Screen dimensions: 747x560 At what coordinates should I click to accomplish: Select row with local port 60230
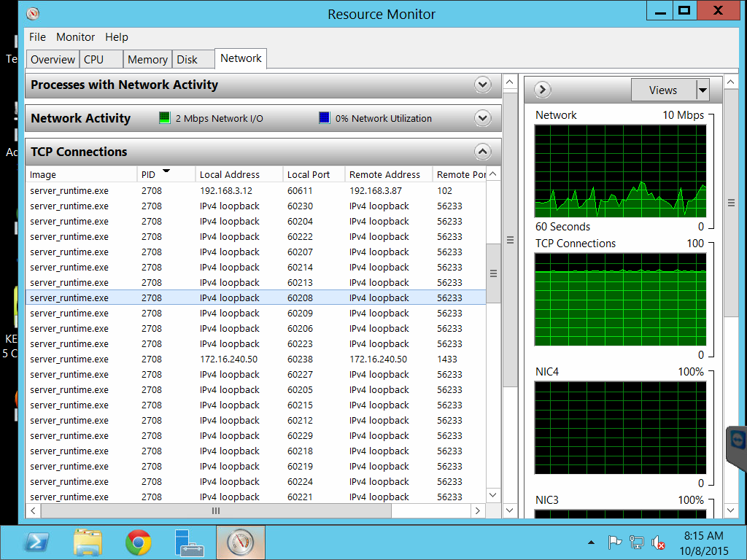point(256,206)
